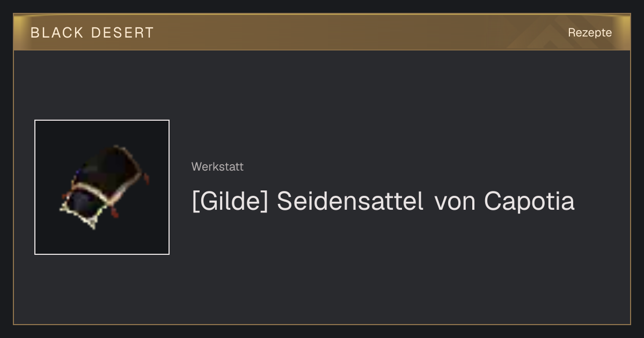Click the [Gilde] Seidensattel von Capotia title
Image resolution: width=644 pixels, height=338 pixels.
pyautogui.click(x=383, y=201)
